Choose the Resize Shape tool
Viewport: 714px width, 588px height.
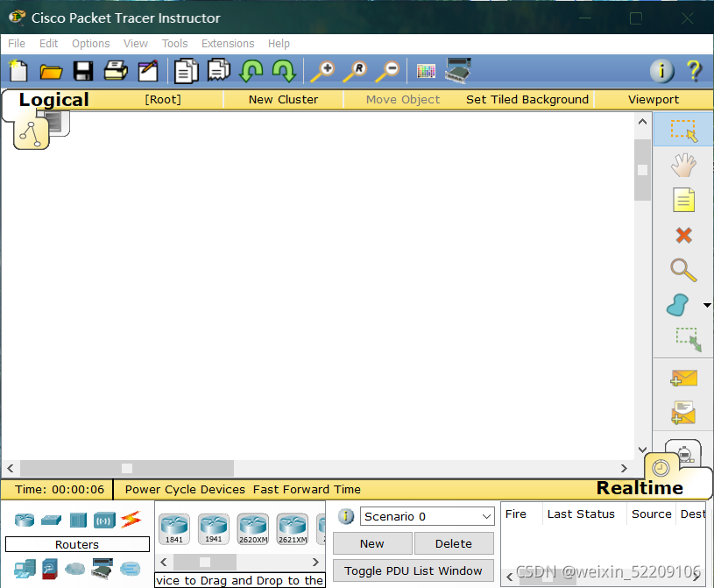(x=688, y=339)
